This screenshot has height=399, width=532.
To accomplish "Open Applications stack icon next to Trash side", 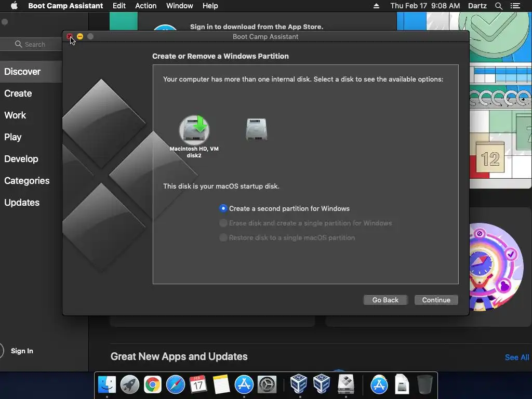I will click(379, 384).
